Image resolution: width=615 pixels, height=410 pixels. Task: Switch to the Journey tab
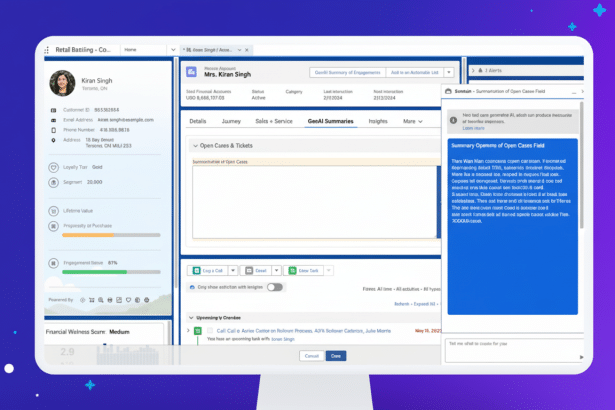point(231,121)
